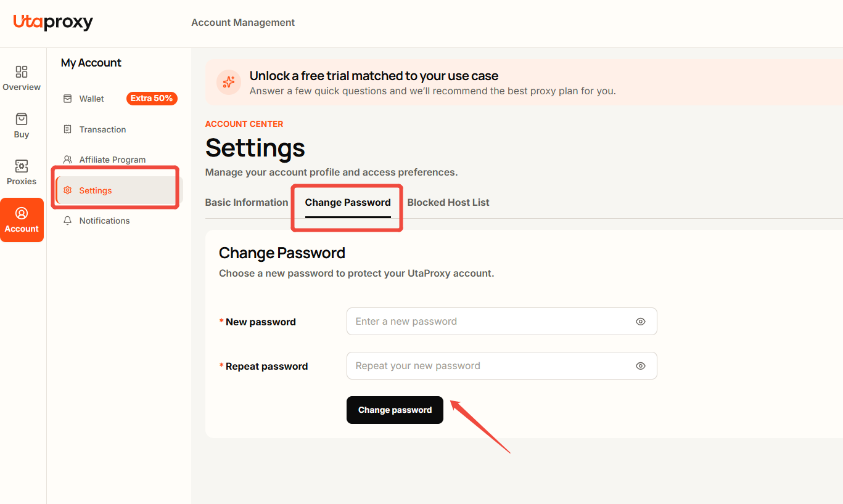Select the Change Password tab
Image resolution: width=843 pixels, height=504 pixels.
click(348, 202)
